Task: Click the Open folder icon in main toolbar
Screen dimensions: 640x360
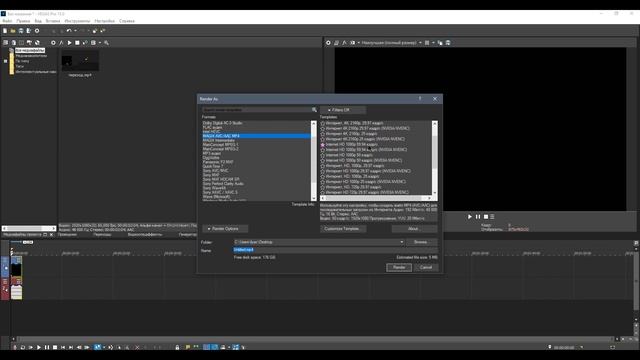Action: coord(13,31)
